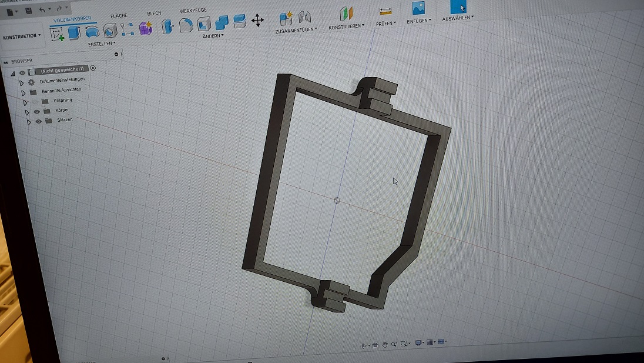The image size is (644, 363).
Task: Switch to the WERKZEUGE tab
Action: point(193,11)
